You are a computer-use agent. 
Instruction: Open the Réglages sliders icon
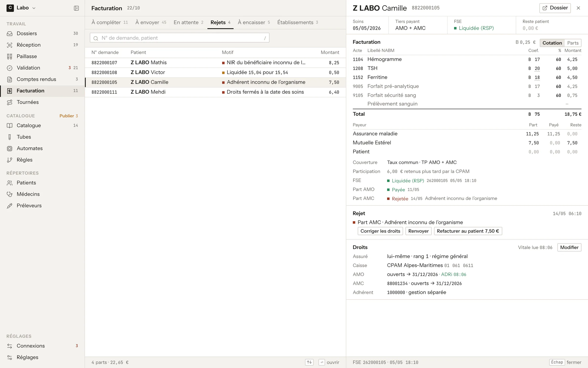click(10, 357)
